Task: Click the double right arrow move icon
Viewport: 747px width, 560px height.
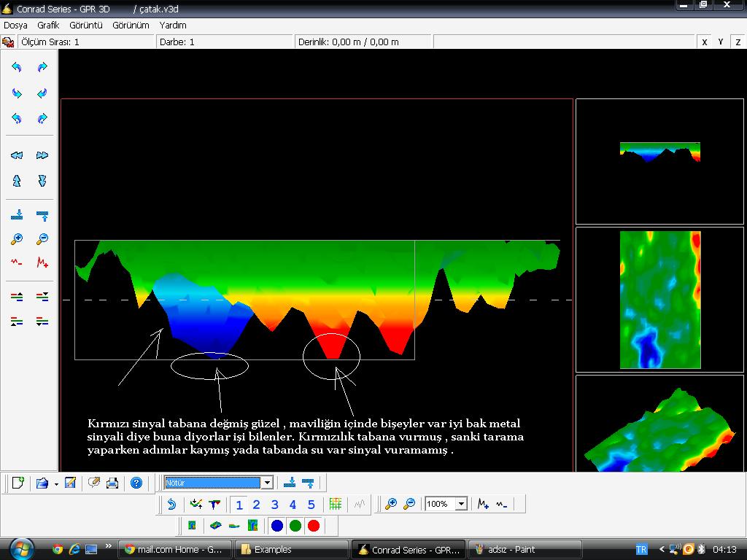Action: 42,155
